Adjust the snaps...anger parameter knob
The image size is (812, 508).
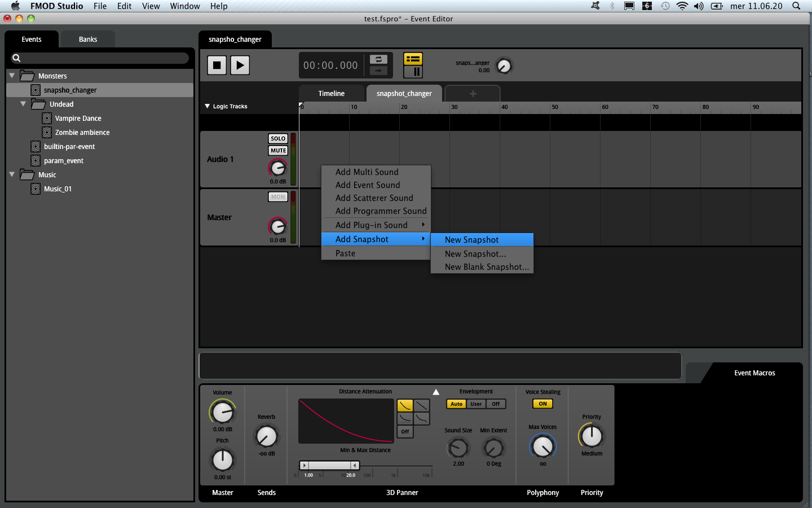pos(504,66)
